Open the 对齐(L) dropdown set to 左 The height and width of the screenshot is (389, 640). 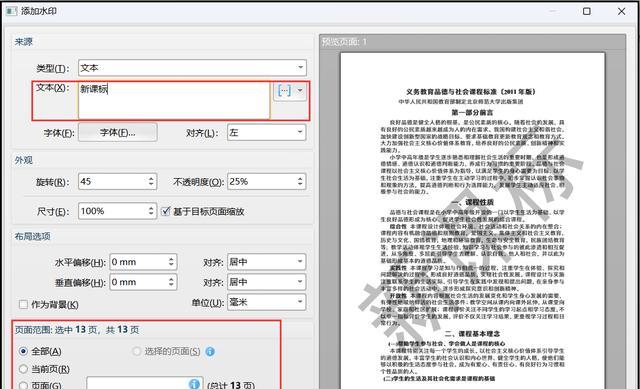click(x=267, y=133)
